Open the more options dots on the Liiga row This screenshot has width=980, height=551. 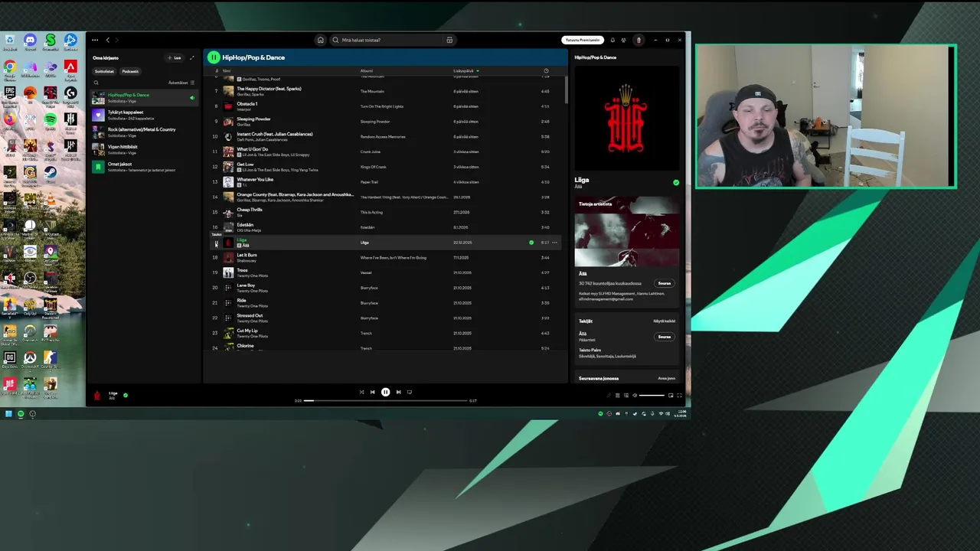tap(555, 243)
